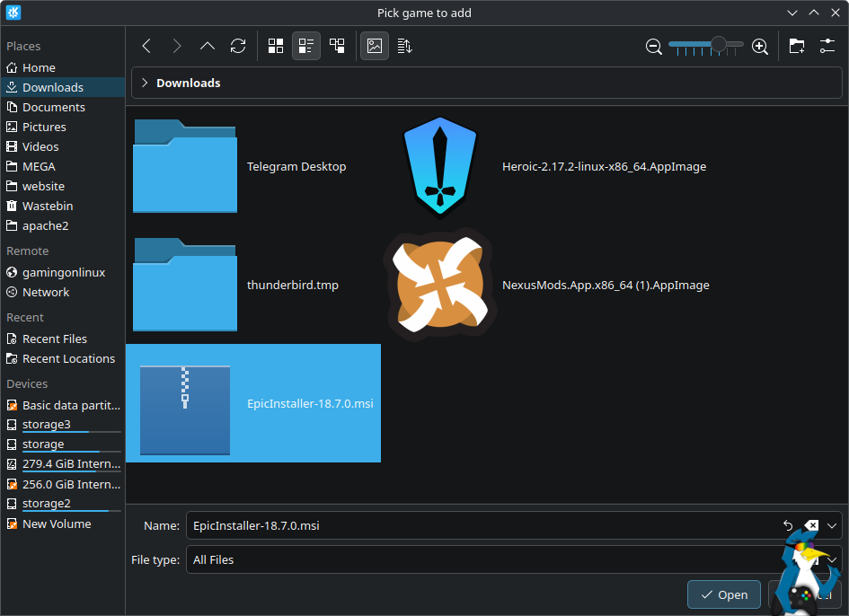
Task: Navigate to the parent folder
Action: point(208,46)
